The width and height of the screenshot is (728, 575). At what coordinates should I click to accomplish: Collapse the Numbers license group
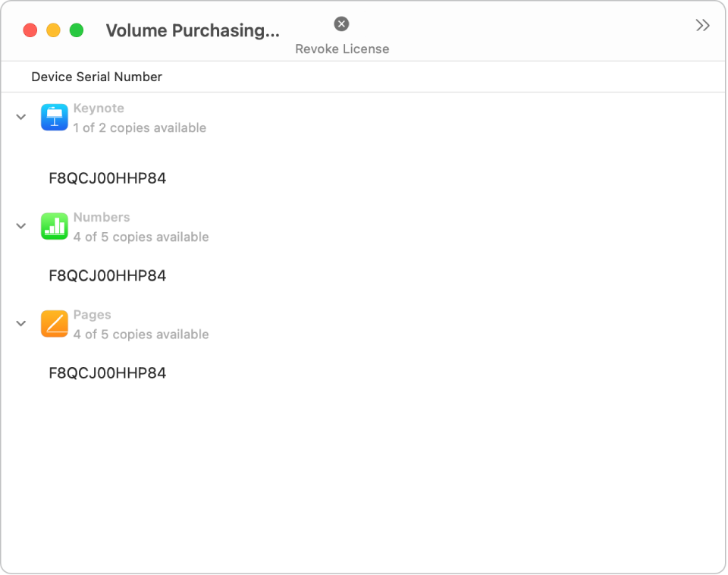20,226
